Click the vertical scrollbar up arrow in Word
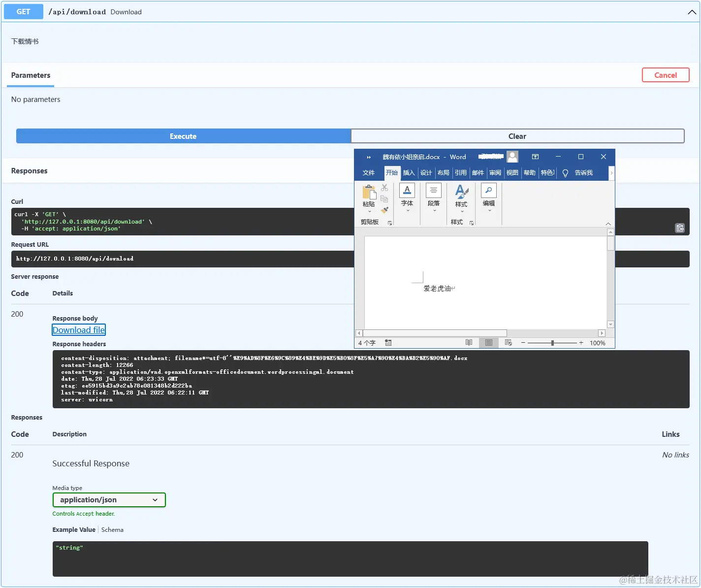701x588 pixels. click(610, 232)
